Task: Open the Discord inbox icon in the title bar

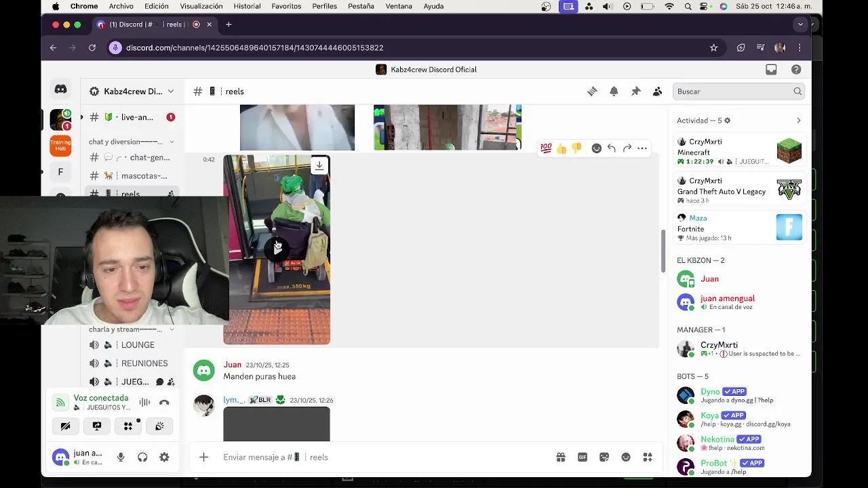Action: [771, 70]
